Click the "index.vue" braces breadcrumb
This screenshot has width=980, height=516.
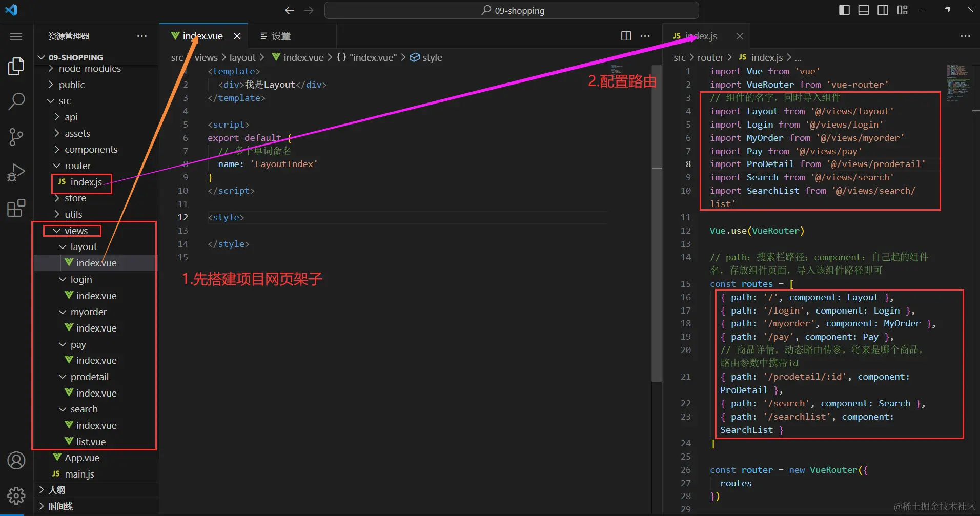[367, 58]
